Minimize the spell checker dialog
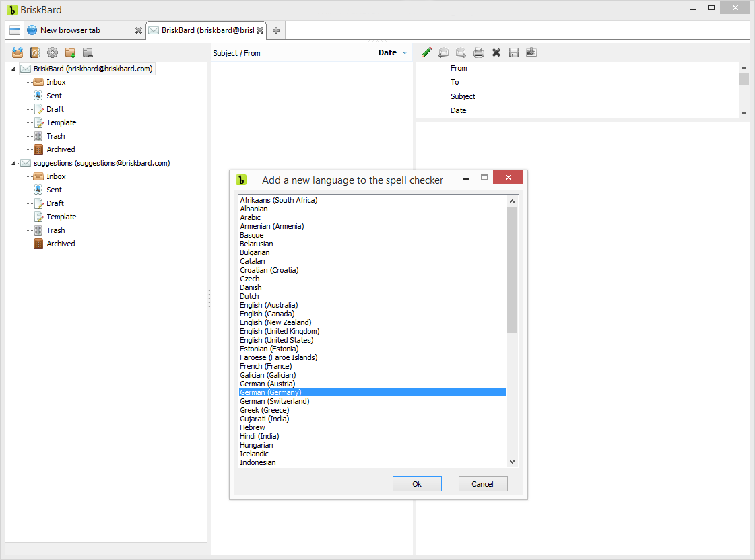Screen dimensions: 755x560 pos(466,178)
